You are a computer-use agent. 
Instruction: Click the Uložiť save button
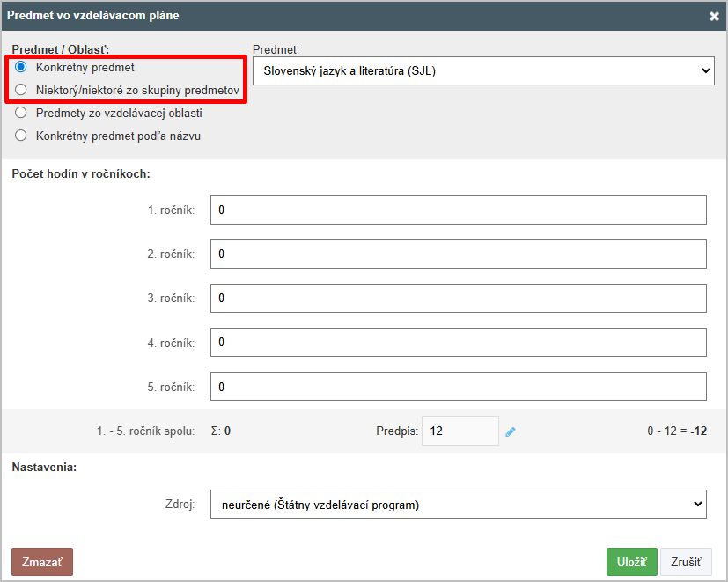coord(631,562)
